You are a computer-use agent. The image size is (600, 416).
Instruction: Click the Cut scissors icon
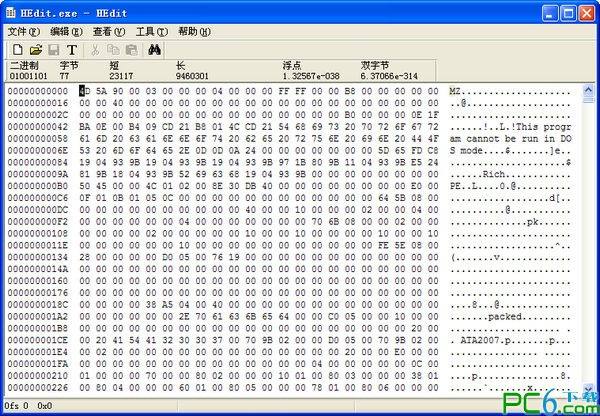click(x=96, y=49)
